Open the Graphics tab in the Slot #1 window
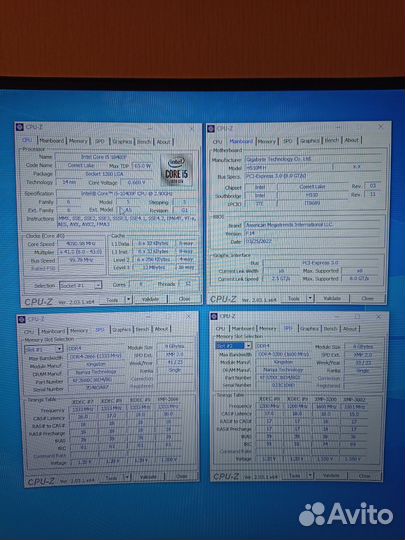Screen dimensions: 405x540 (x=122, y=330)
